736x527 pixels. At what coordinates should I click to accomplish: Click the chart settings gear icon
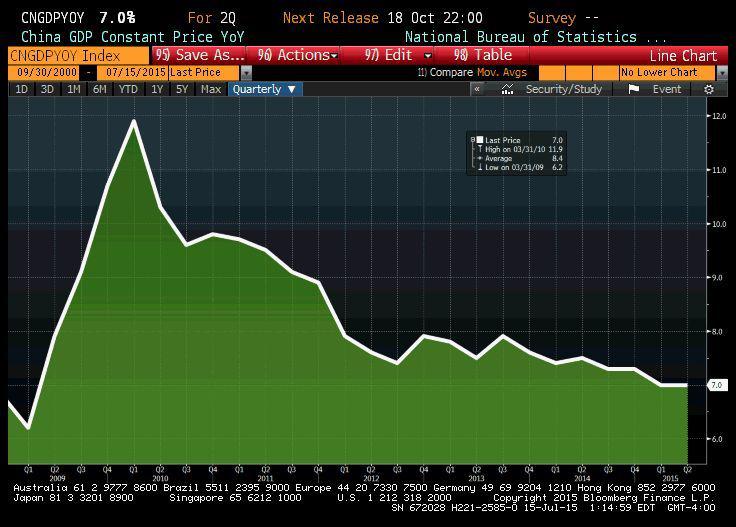point(709,89)
